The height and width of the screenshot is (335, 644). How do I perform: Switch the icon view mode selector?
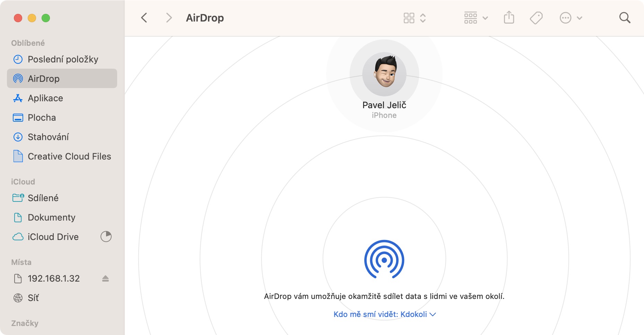click(x=415, y=18)
